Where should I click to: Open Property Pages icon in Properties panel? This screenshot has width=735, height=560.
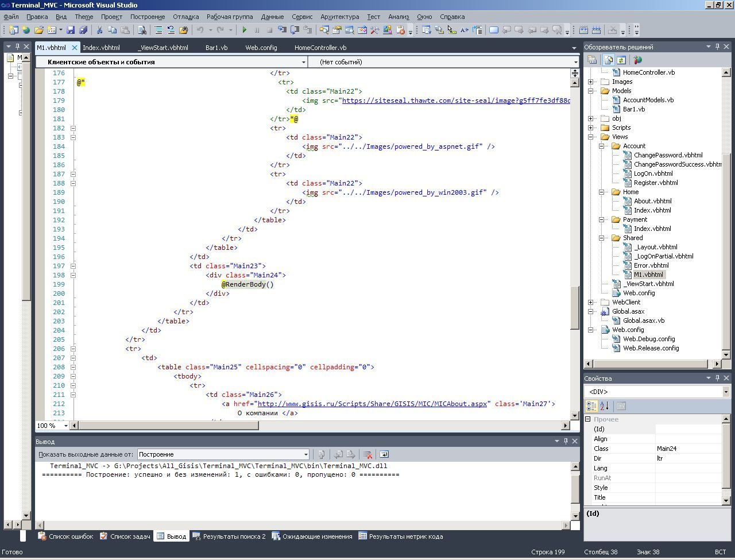pos(621,406)
